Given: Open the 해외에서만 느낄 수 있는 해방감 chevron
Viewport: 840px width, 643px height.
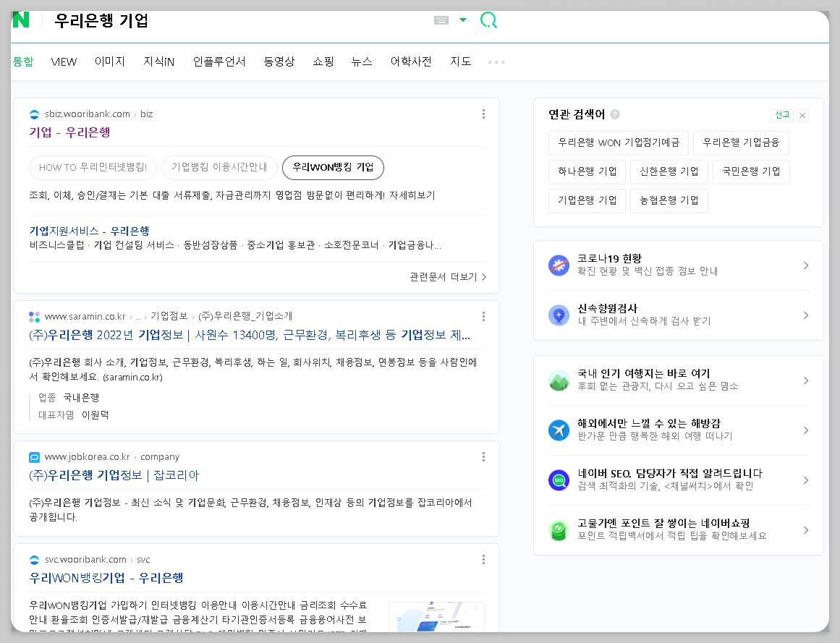Looking at the screenshot, I should coord(806,430).
